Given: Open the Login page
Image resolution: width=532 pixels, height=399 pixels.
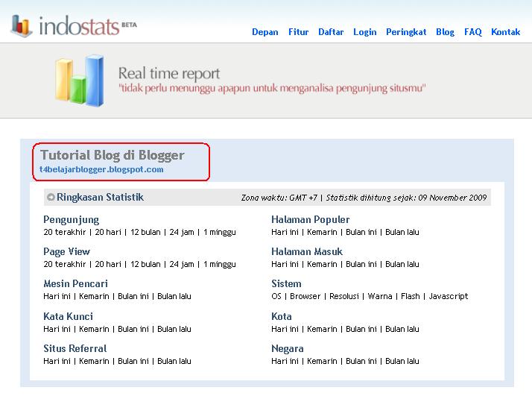Looking at the screenshot, I should tap(365, 32).
